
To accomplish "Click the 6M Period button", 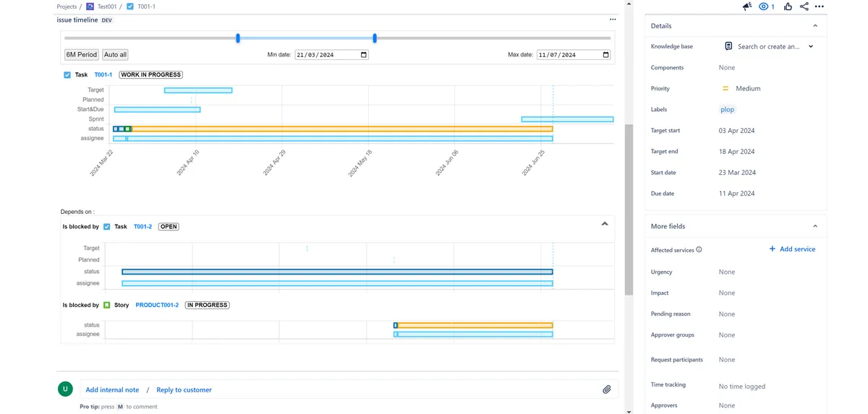I will [x=81, y=55].
